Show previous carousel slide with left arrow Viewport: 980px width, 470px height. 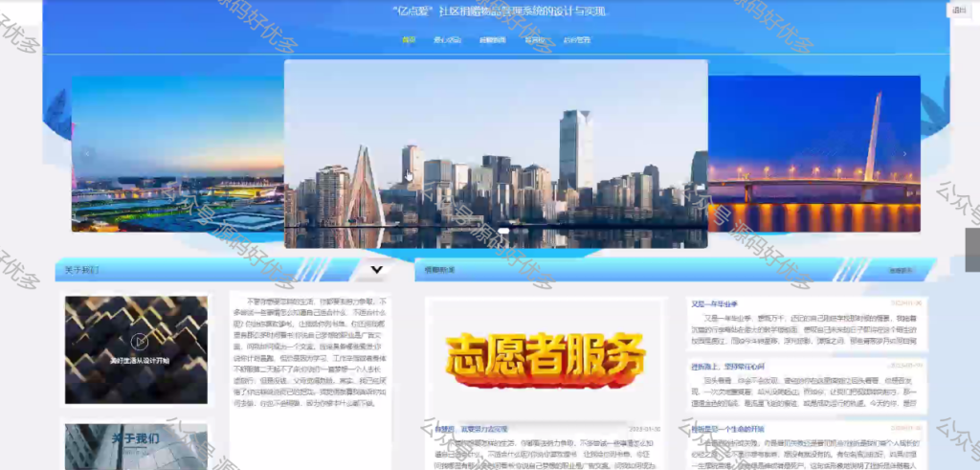click(x=87, y=154)
